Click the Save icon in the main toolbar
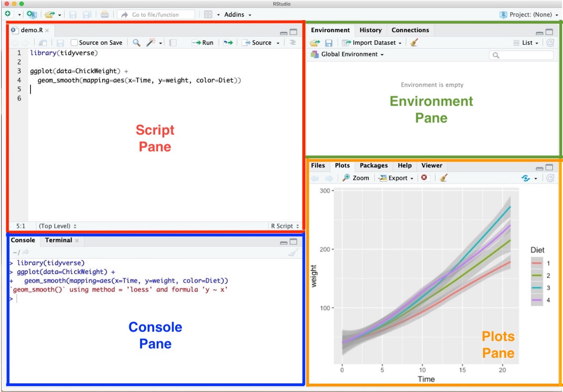The width and height of the screenshot is (563, 392). point(73,15)
